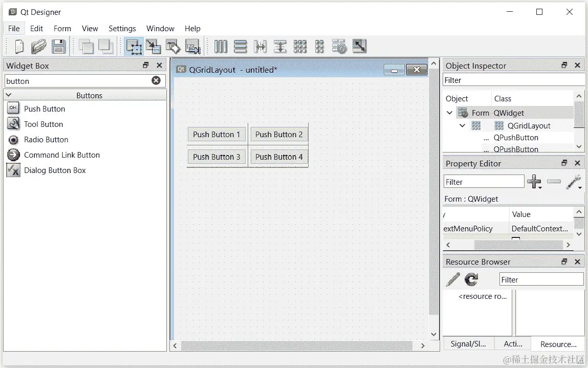Screen dimensions: 588x368
Task: Switch to Edit Tab Order mode icon
Action: point(193,47)
